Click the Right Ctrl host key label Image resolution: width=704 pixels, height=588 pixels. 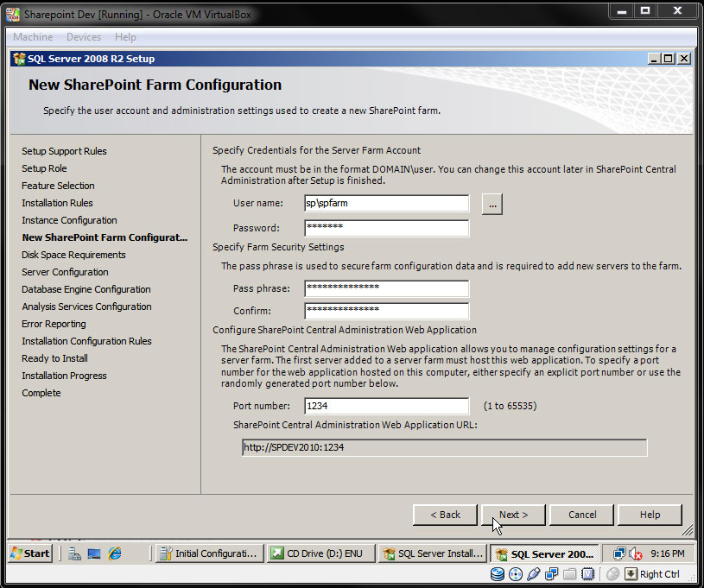[660, 574]
